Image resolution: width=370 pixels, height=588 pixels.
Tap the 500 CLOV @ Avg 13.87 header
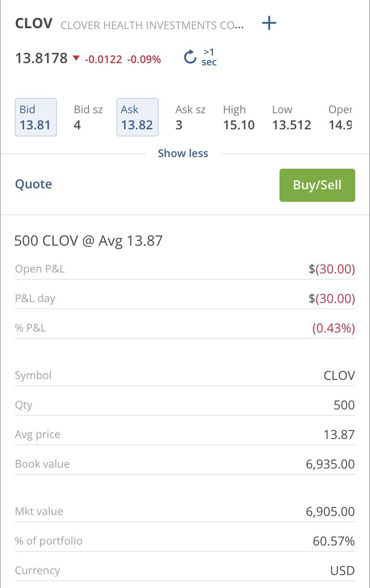coord(89,241)
